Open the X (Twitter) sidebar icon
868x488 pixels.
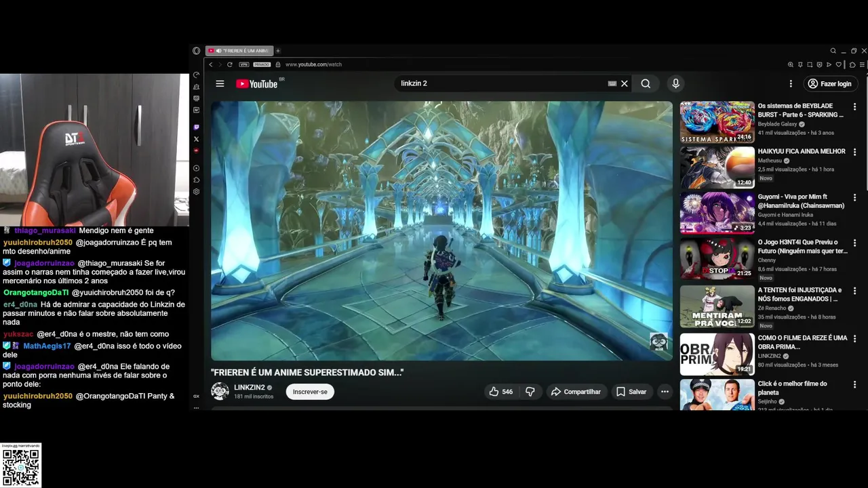(x=196, y=139)
